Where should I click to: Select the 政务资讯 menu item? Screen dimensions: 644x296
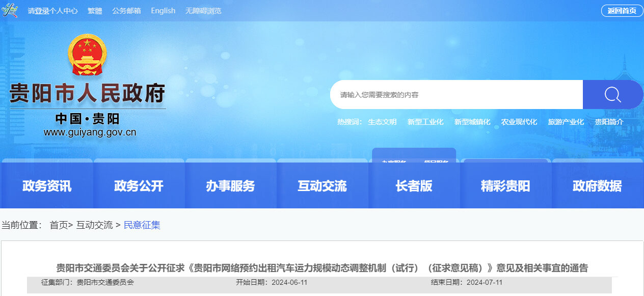tap(47, 186)
